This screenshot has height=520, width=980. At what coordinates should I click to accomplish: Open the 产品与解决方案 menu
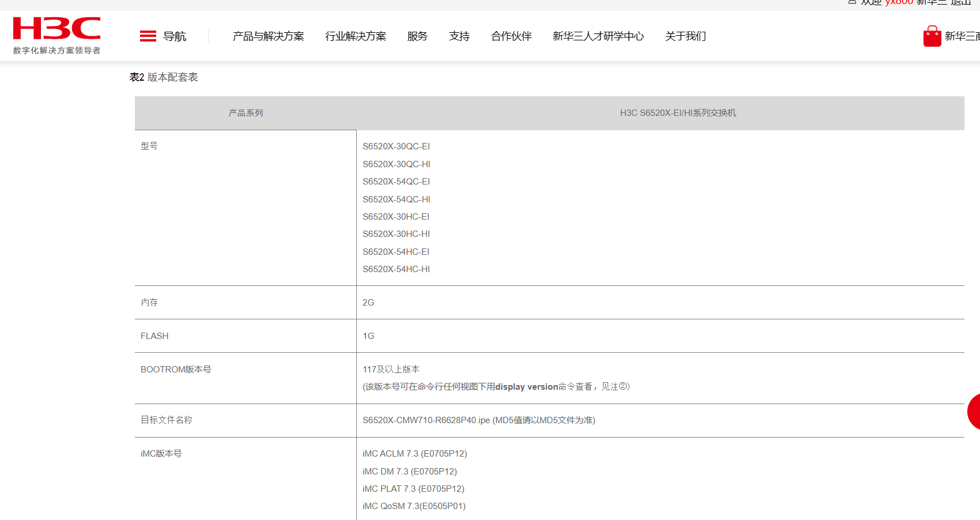tap(268, 36)
